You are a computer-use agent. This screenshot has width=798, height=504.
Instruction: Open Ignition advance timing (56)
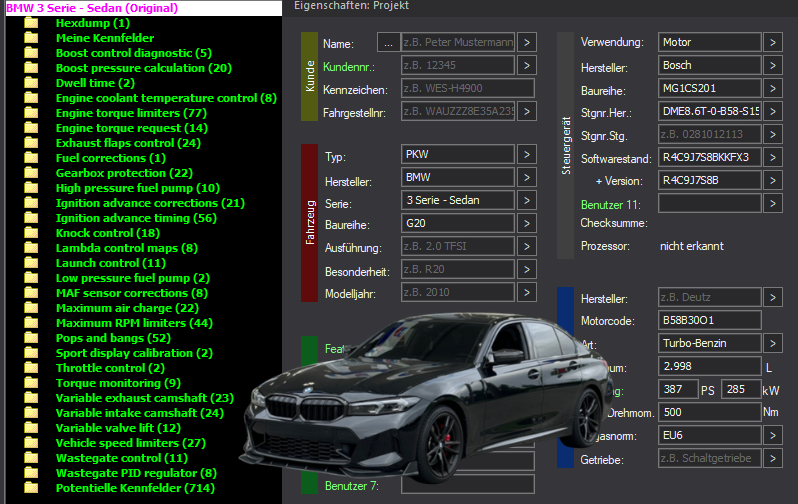tap(136, 218)
